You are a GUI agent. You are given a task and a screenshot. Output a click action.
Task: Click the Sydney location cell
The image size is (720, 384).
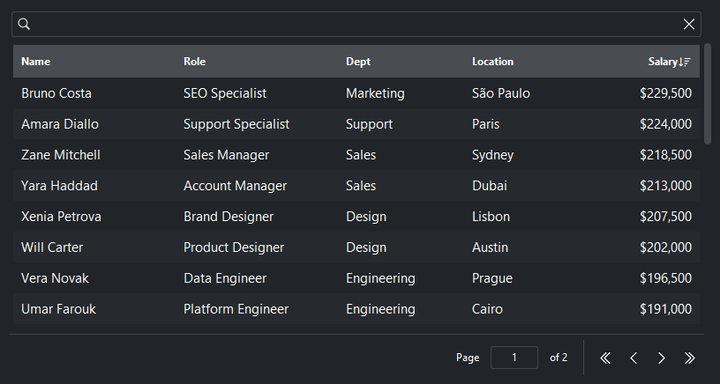pos(493,155)
